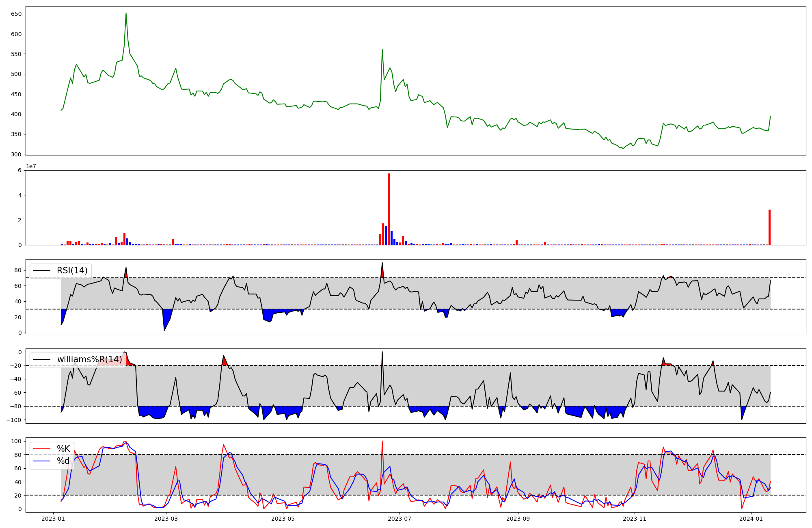812x528 pixels.
Task: Click the 1e7 volume scale label
Action: 31,166
